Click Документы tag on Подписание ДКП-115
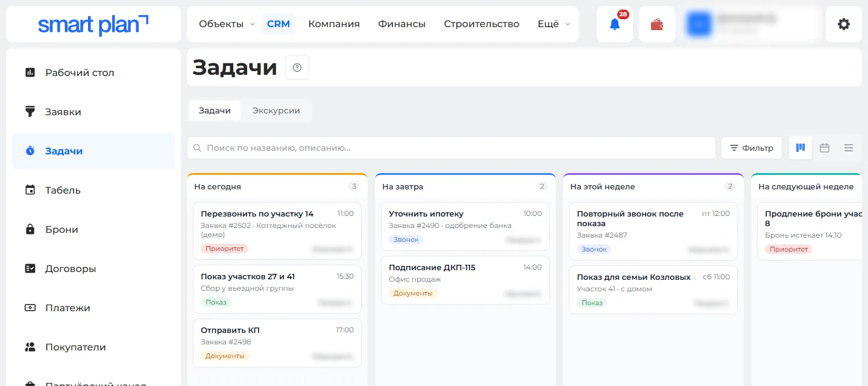Viewport: 868px width, 386px height. point(413,293)
